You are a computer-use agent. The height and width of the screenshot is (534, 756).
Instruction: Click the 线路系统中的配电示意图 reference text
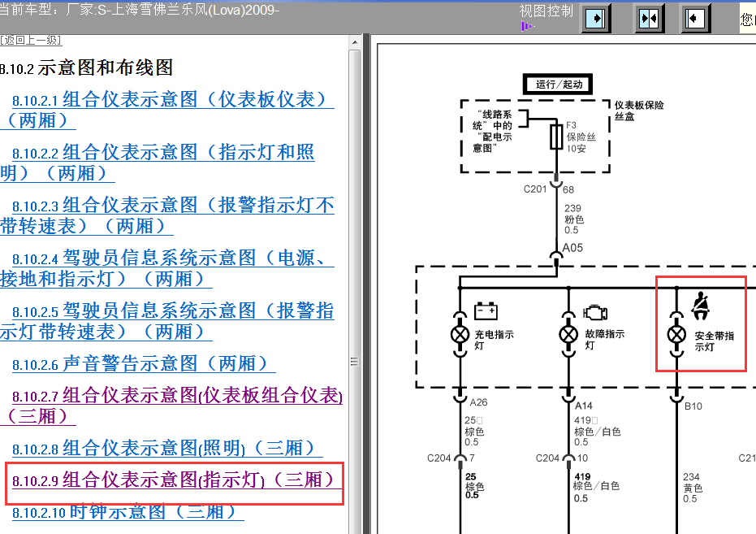coord(493,131)
